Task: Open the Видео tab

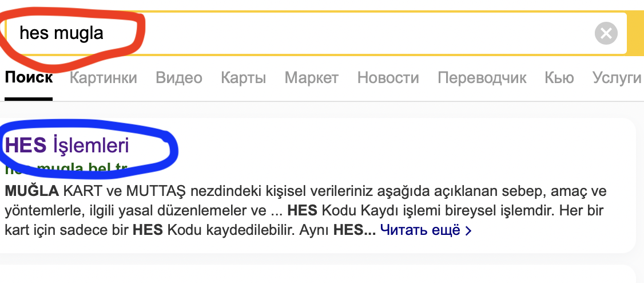Action: pyautogui.click(x=179, y=77)
